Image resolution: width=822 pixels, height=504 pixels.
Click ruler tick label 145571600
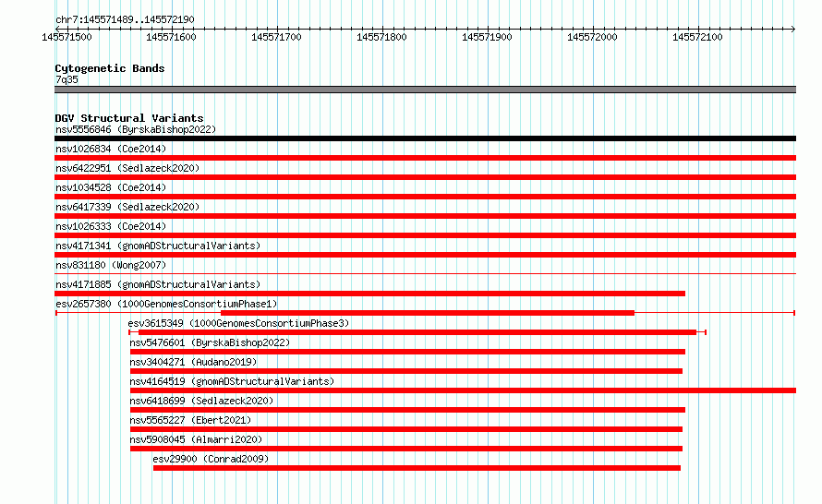171,37
